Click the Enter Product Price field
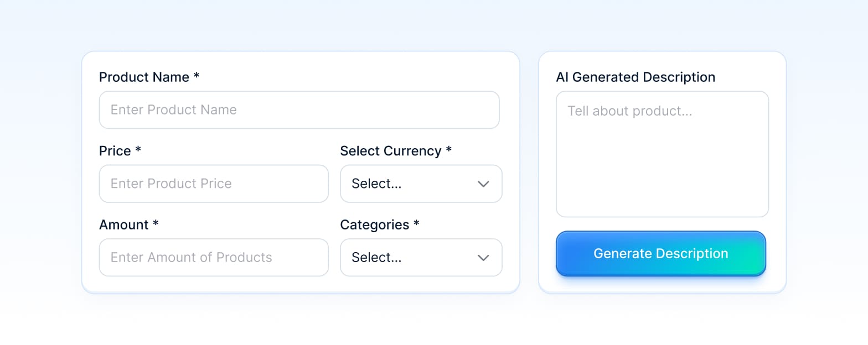 pyautogui.click(x=214, y=184)
